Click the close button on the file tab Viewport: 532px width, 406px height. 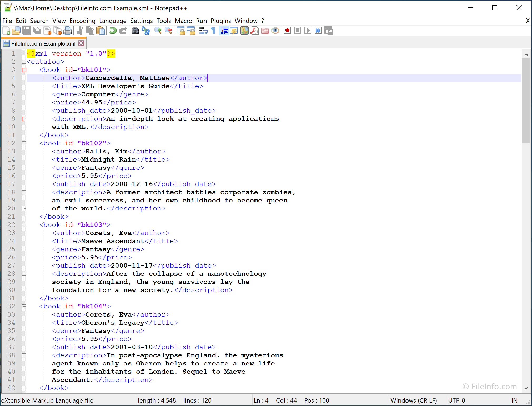(82, 43)
